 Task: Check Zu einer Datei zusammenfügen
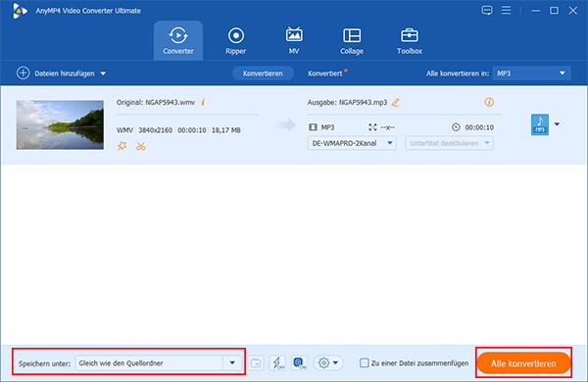tap(364, 362)
